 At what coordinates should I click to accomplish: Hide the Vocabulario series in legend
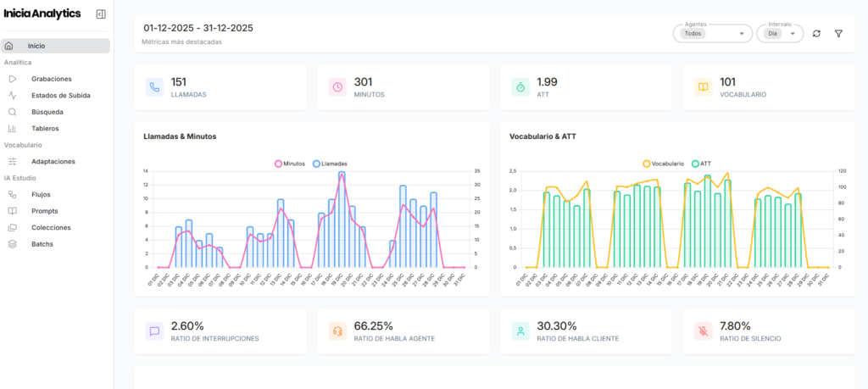[x=663, y=163]
